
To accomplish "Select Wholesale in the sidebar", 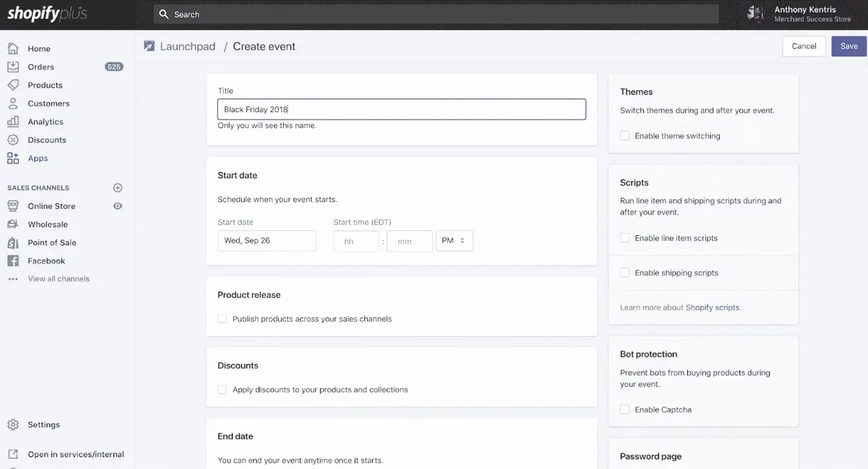I will 15,224.
